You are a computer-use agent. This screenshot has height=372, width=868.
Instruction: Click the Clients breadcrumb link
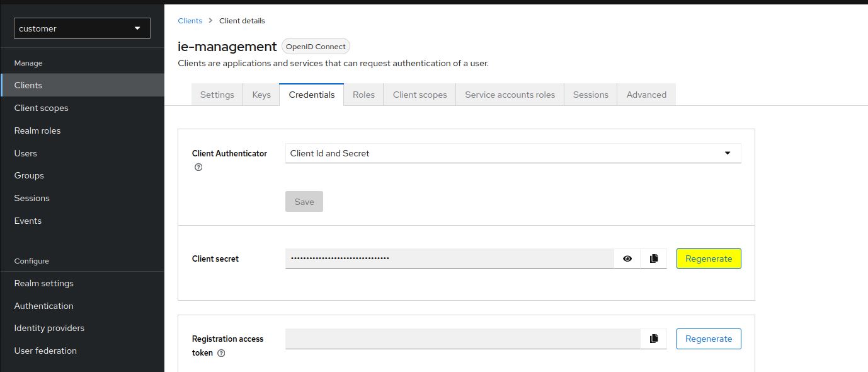pyautogui.click(x=190, y=21)
